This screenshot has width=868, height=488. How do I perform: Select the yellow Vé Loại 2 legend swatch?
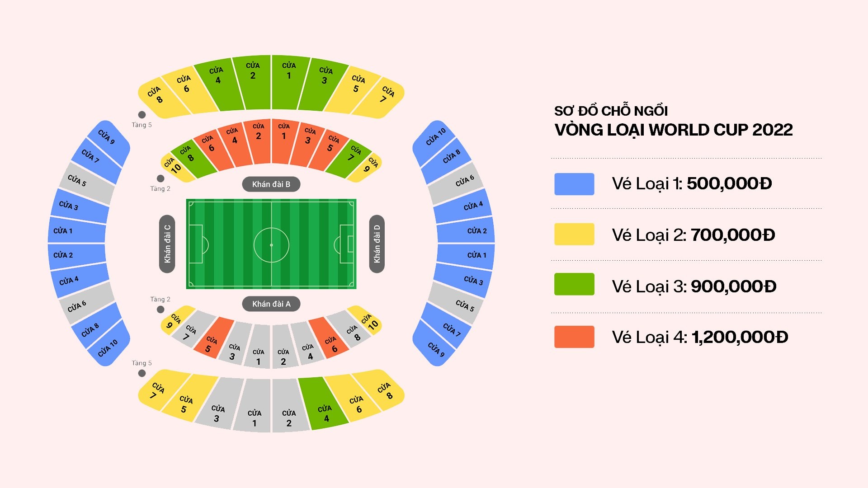click(574, 234)
